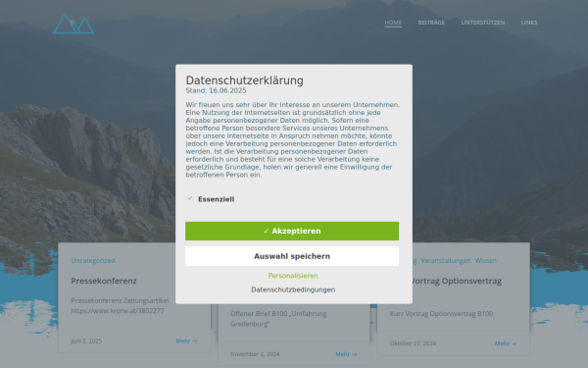Screen dimensions: 588x368
Task: Select 'Kurz Vortrag Optionsvertrag B100' excerpt text
Action: point(441,314)
